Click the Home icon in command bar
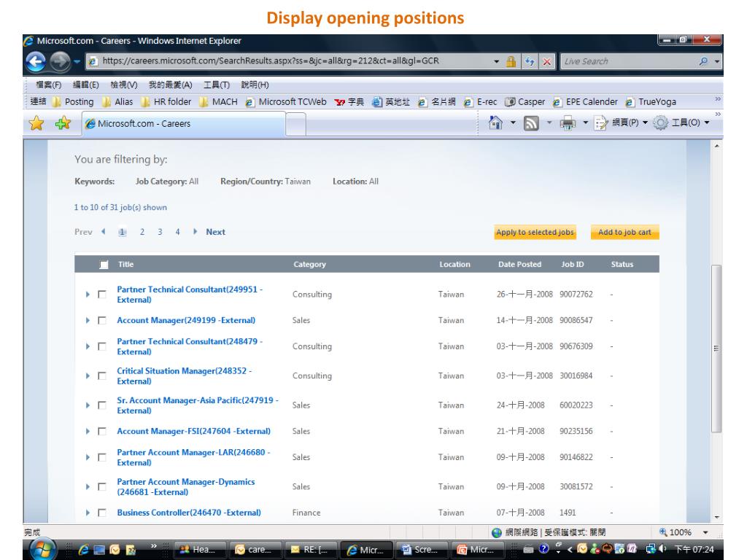 pyautogui.click(x=495, y=122)
